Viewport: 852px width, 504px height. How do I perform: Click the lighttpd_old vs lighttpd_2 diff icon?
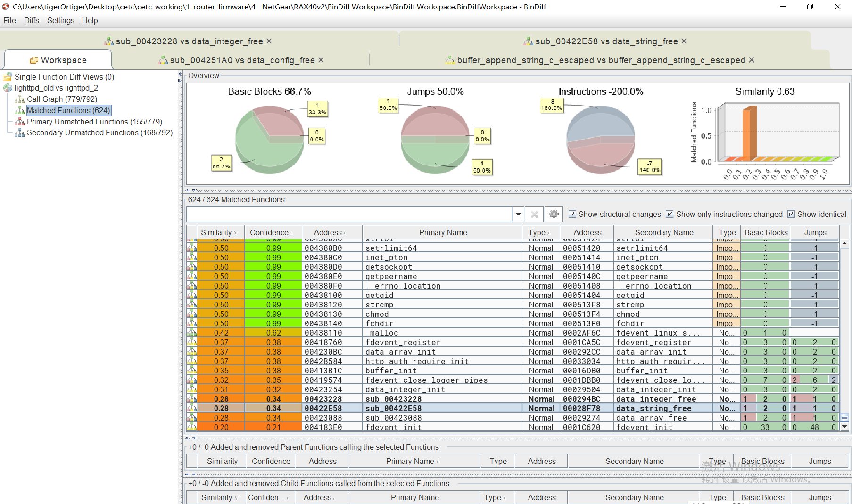coord(8,88)
